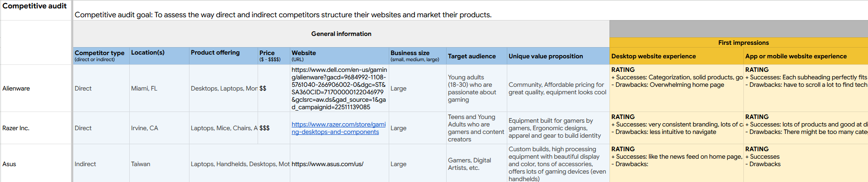Select 'Custom builds, high processing' proposition cell
This screenshot has height=182, width=868.
(x=558, y=164)
